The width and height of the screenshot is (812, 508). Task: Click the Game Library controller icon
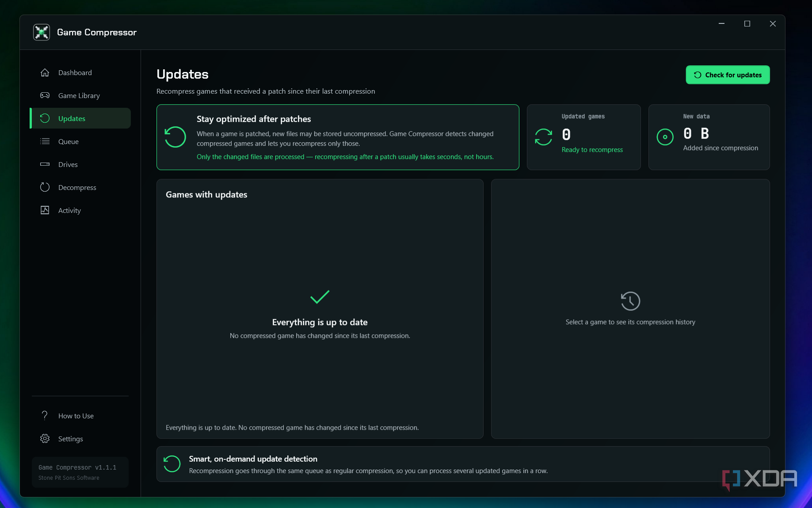coord(45,95)
